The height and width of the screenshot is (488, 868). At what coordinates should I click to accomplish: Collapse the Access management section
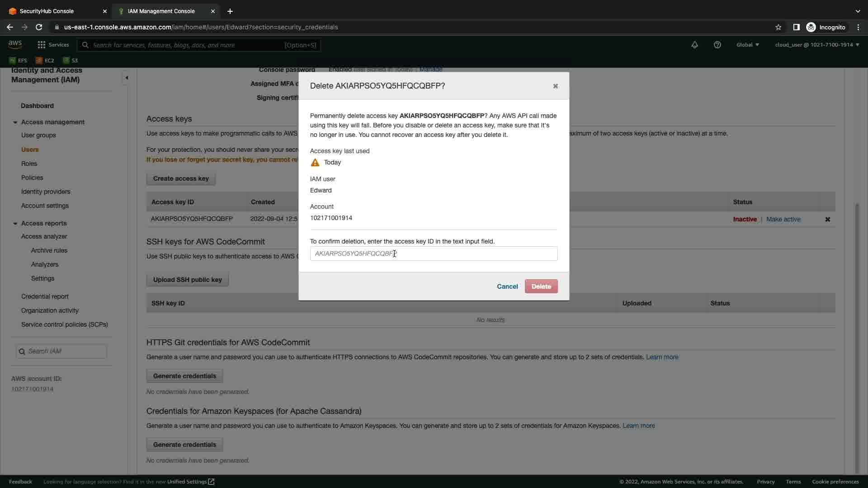pyautogui.click(x=15, y=122)
